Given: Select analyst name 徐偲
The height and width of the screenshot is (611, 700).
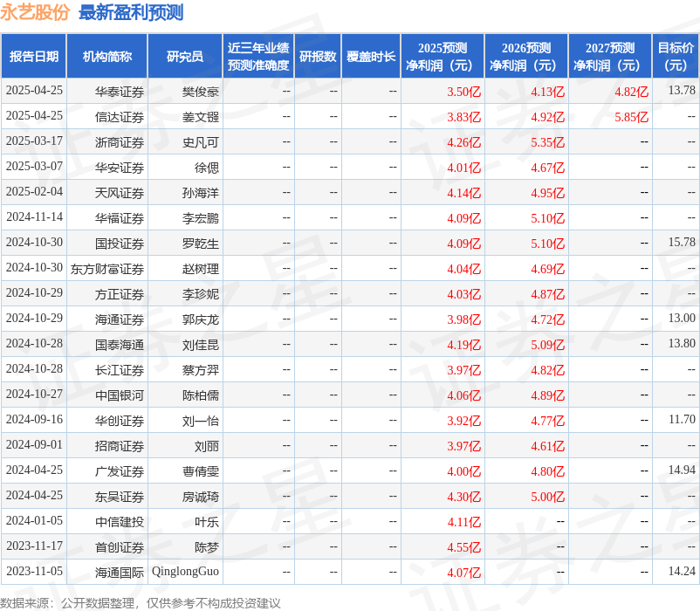Looking at the screenshot, I should [x=207, y=168].
